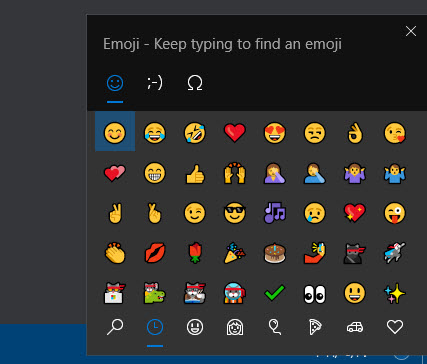Choose the black ninja cat emoji
Viewport: 427px width, 364px height.
tap(355, 253)
